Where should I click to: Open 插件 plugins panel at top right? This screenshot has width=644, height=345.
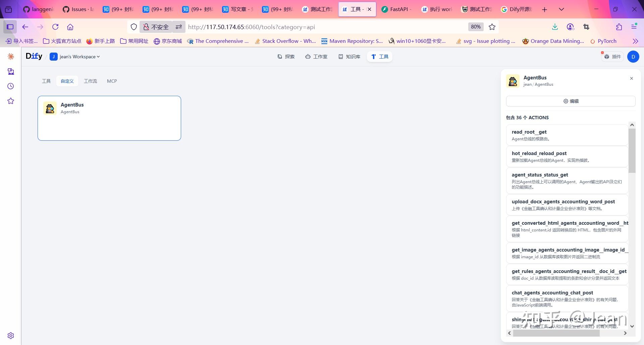(613, 57)
